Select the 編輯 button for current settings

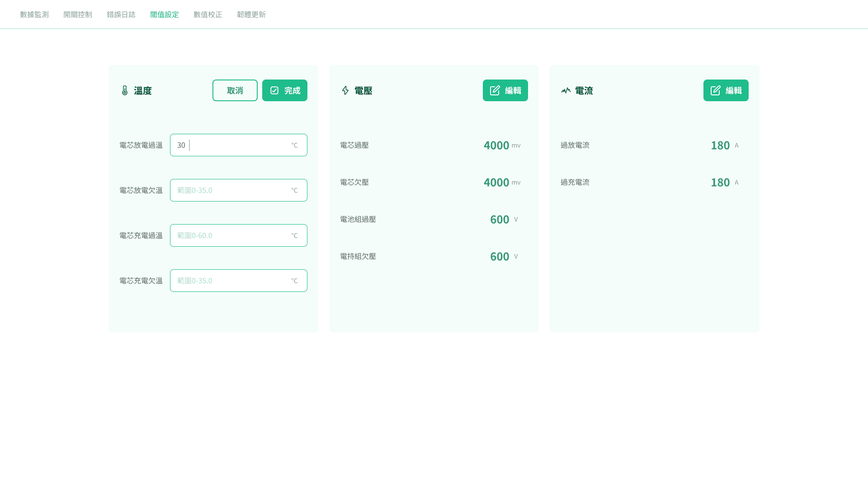(x=726, y=90)
